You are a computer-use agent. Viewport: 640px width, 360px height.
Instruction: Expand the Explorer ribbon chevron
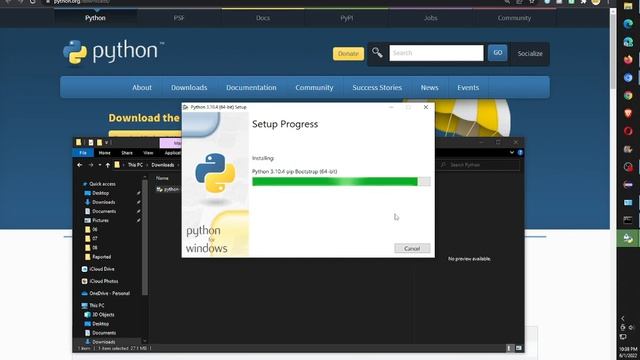tap(512, 152)
